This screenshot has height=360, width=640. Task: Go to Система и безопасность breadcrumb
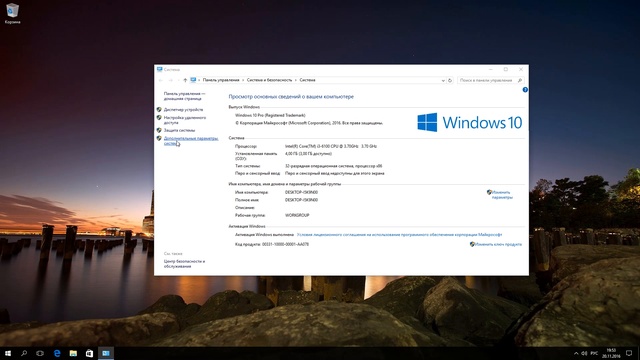[269, 80]
